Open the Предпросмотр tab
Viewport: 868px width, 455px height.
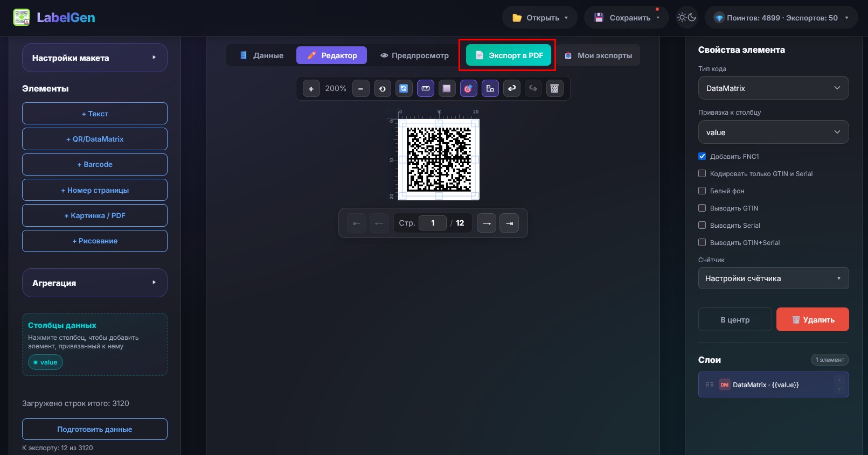(414, 55)
